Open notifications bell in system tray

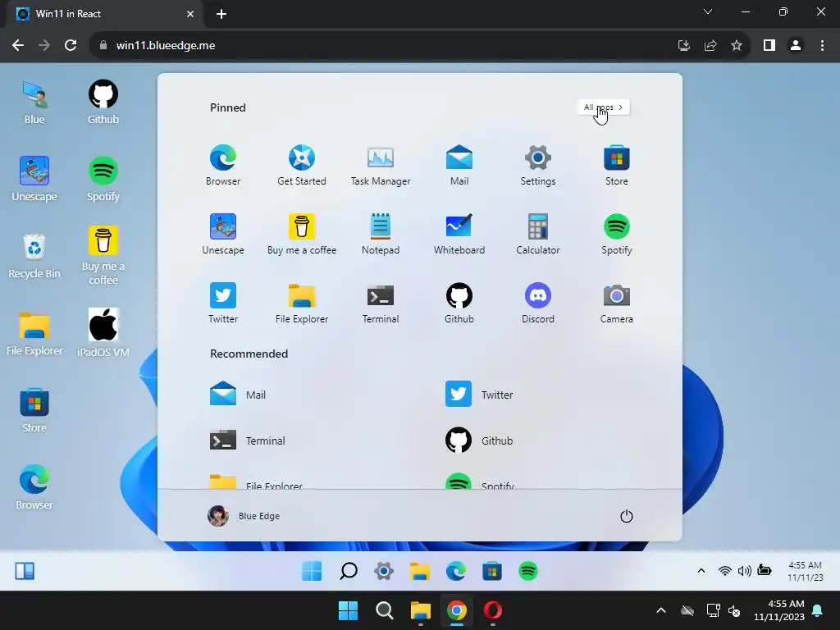pyautogui.click(x=818, y=610)
